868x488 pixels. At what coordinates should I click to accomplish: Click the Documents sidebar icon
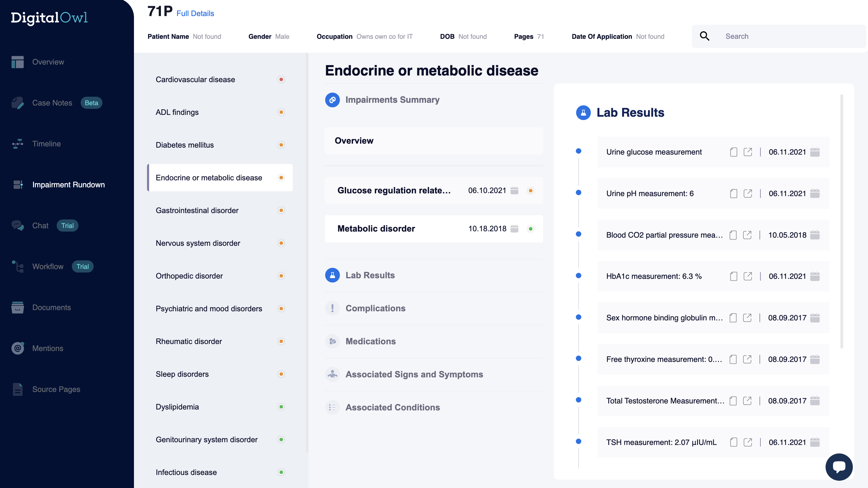[x=17, y=307]
